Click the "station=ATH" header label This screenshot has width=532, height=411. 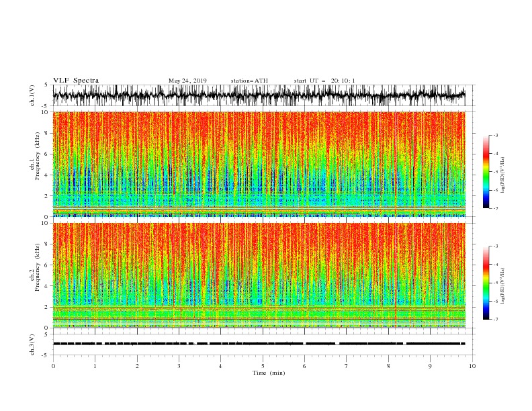coord(249,81)
